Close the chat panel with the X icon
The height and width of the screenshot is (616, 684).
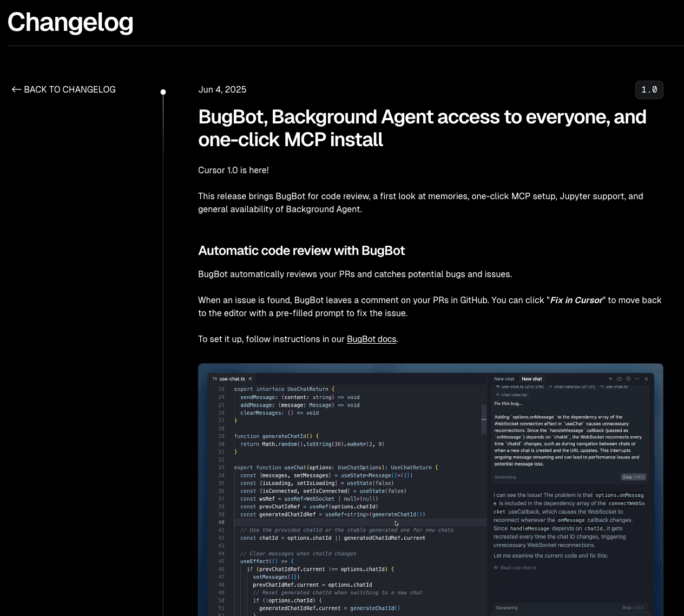(646, 379)
